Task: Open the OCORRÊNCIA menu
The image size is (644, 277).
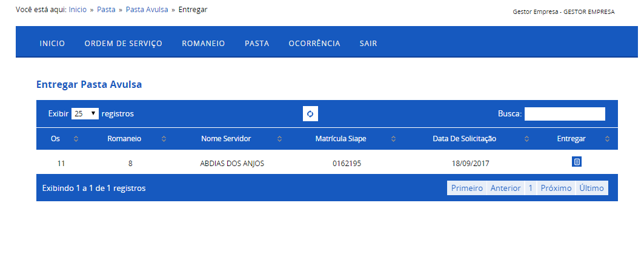Action: point(314,43)
